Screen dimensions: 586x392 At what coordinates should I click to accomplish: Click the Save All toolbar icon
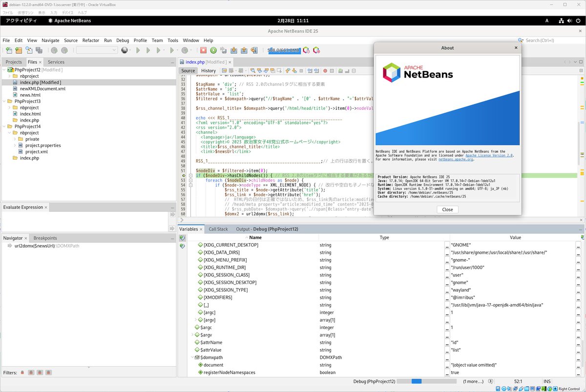(x=39, y=50)
